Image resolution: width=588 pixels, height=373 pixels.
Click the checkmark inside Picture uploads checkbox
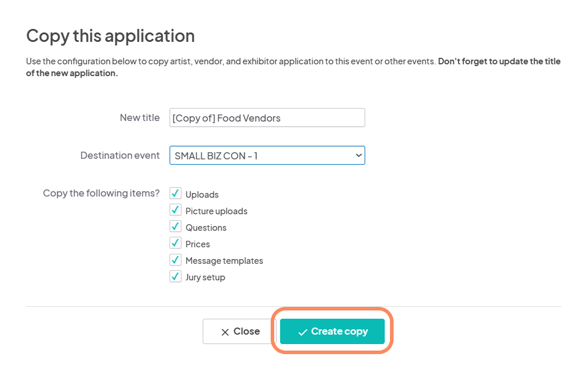click(x=175, y=210)
